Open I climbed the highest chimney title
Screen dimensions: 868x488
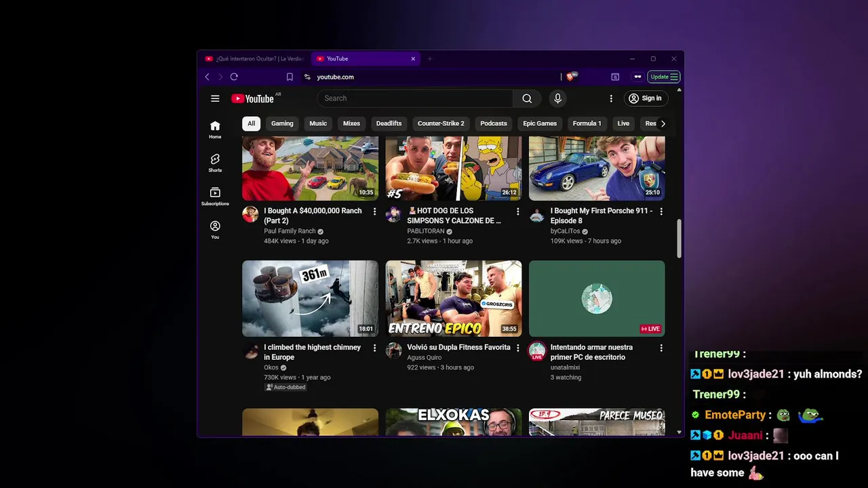click(312, 352)
